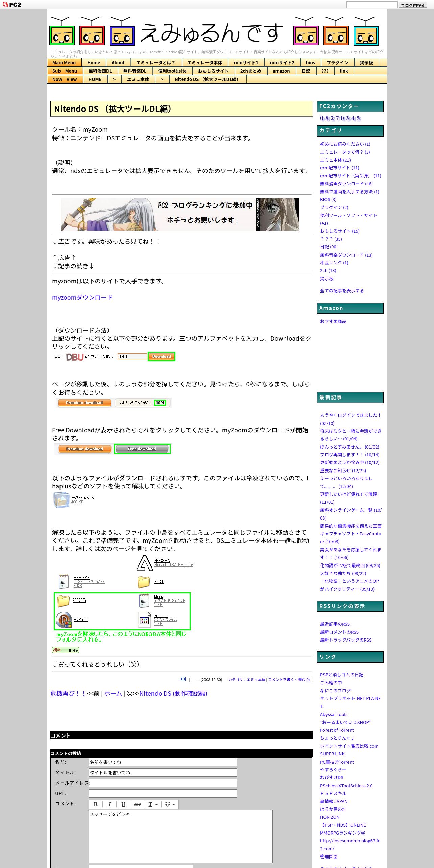The width and height of the screenshot is (434, 868).
Task: Click the pink TV face icon in header
Action: tap(306, 31)
